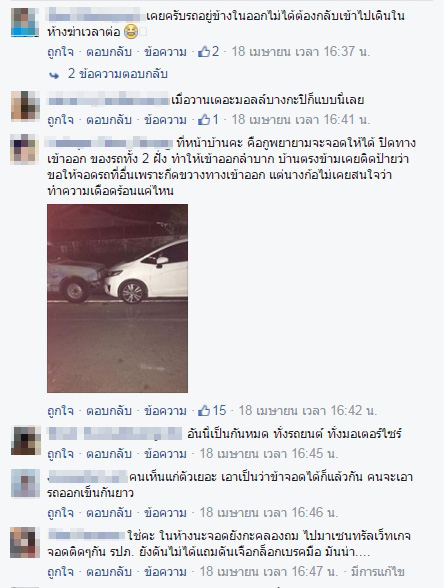Click the avatar of the 16:47 commenter
Screen dimensions: 444x588
(x=25, y=542)
